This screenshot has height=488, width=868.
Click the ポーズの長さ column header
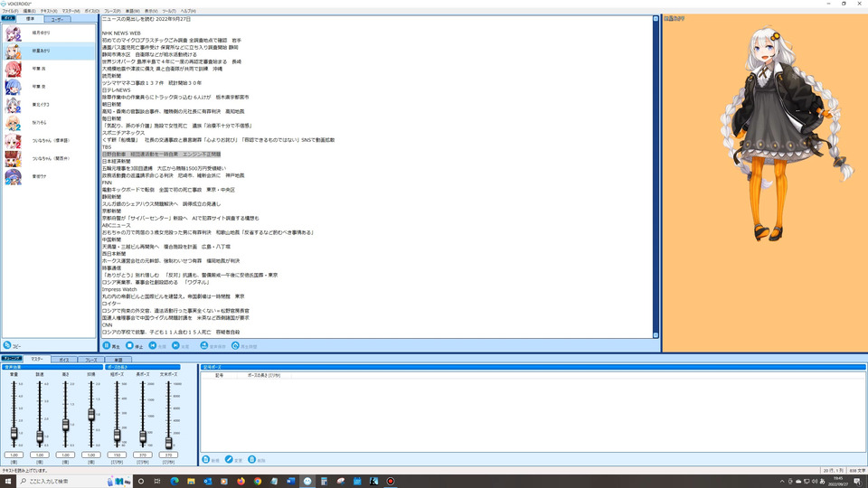point(264,375)
